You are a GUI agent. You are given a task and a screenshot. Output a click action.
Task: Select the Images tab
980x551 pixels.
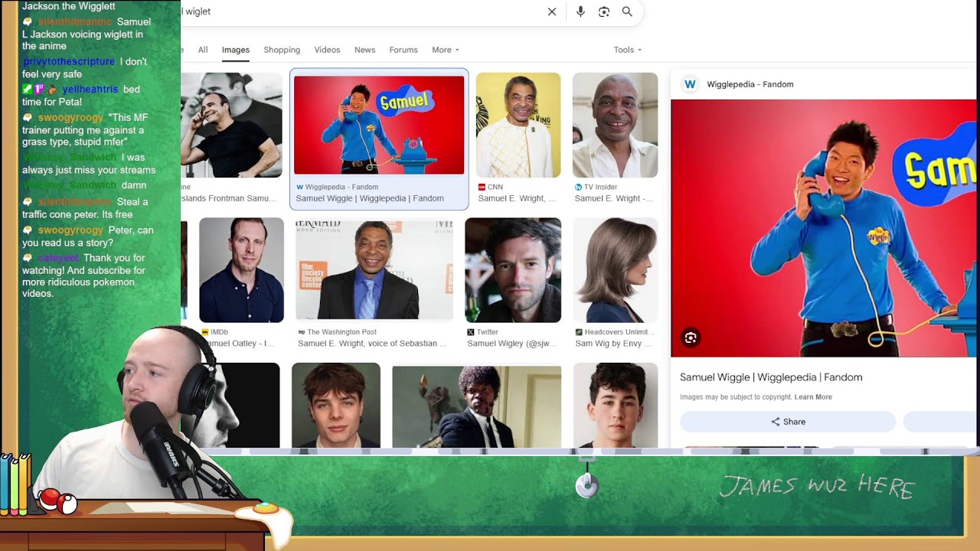point(236,50)
